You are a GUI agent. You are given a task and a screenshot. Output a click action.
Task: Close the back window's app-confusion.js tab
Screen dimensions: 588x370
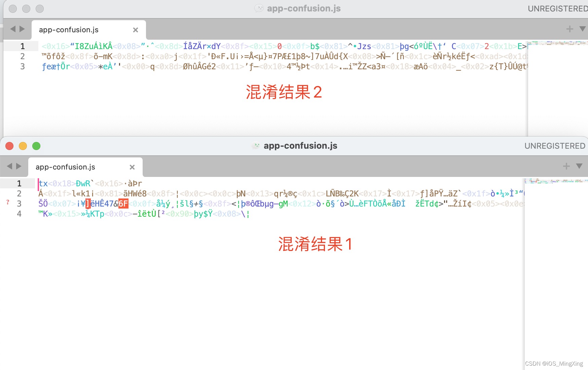point(136,30)
